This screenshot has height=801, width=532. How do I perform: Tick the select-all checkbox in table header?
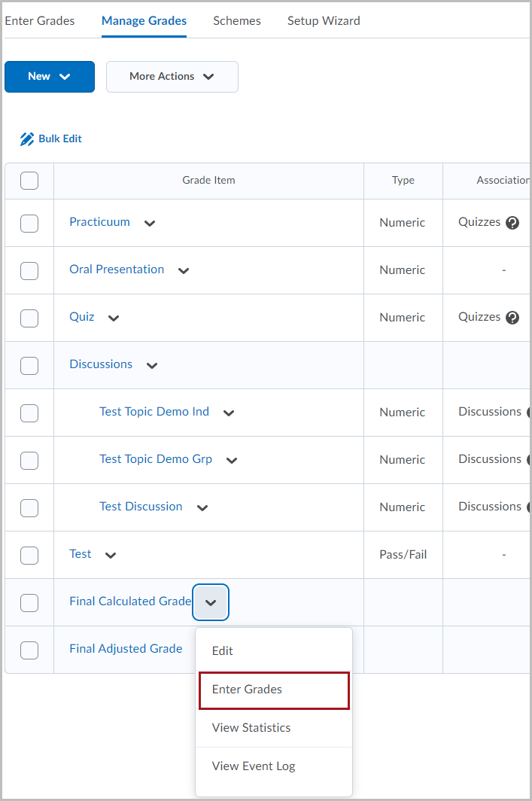point(29,181)
